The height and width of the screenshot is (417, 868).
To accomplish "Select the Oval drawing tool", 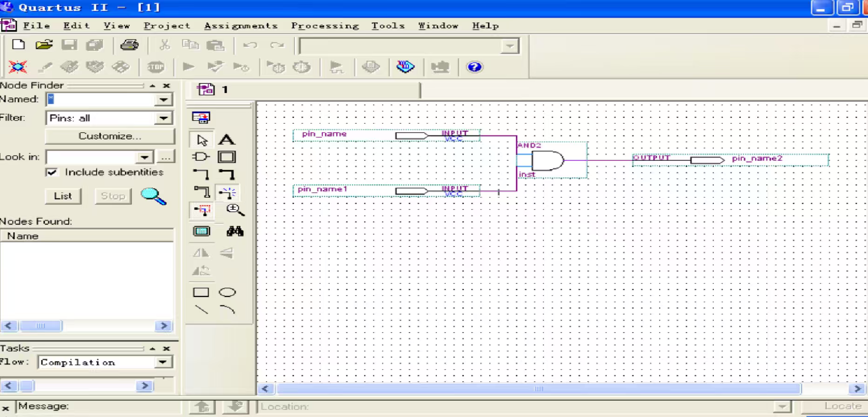I will coord(227,292).
